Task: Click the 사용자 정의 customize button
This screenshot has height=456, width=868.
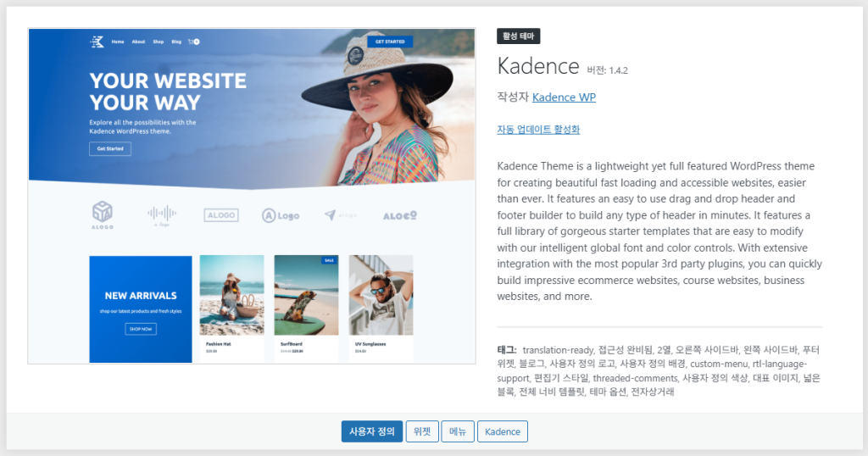Action: (x=371, y=431)
